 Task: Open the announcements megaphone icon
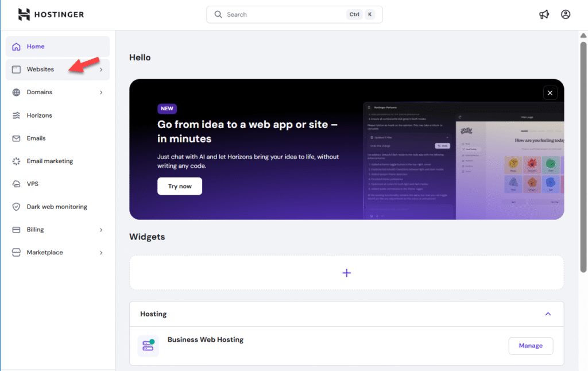point(544,14)
